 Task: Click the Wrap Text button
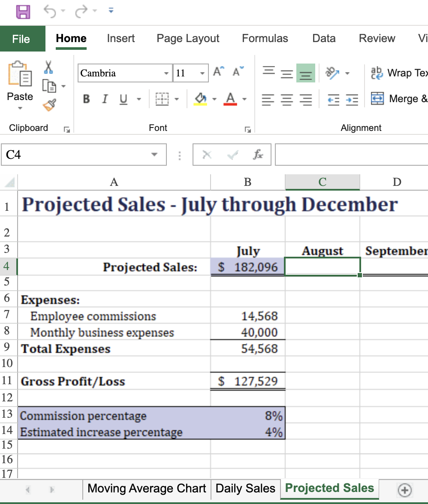click(399, 73)
